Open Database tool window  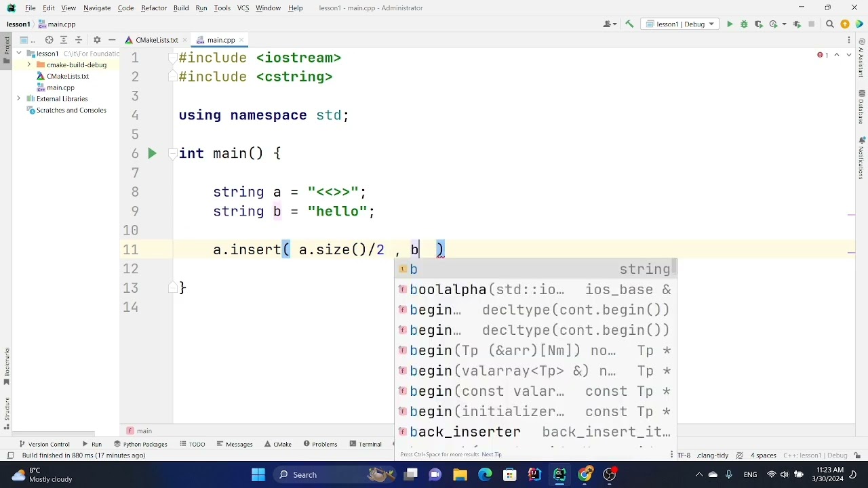coord(861,108)
